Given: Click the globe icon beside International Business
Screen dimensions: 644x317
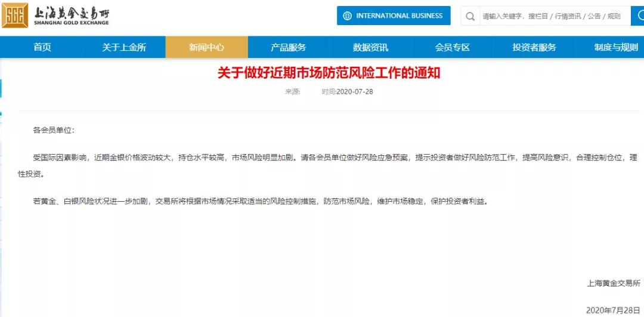Looking at the screenshot, I should 348,16.
